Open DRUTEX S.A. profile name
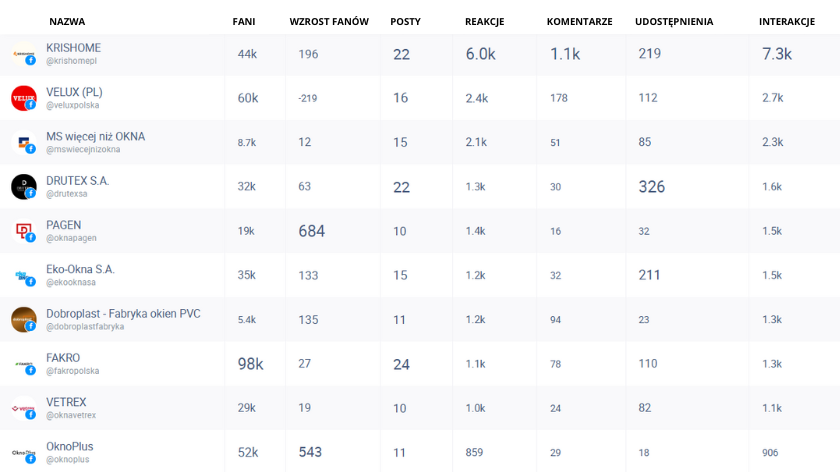This screenshot has width=840, height=472. (78, 181)
